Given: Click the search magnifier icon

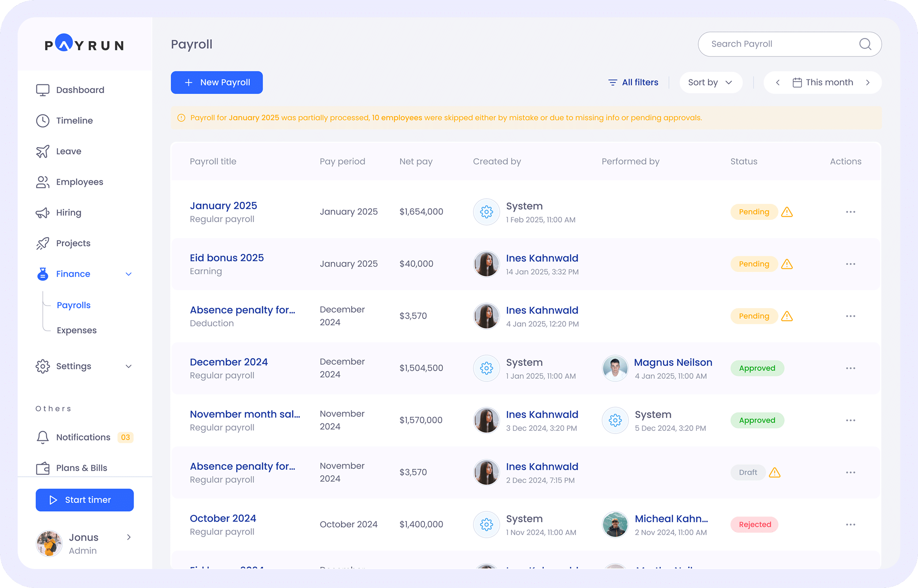Looking at the screenshot, I should point(865,44).
